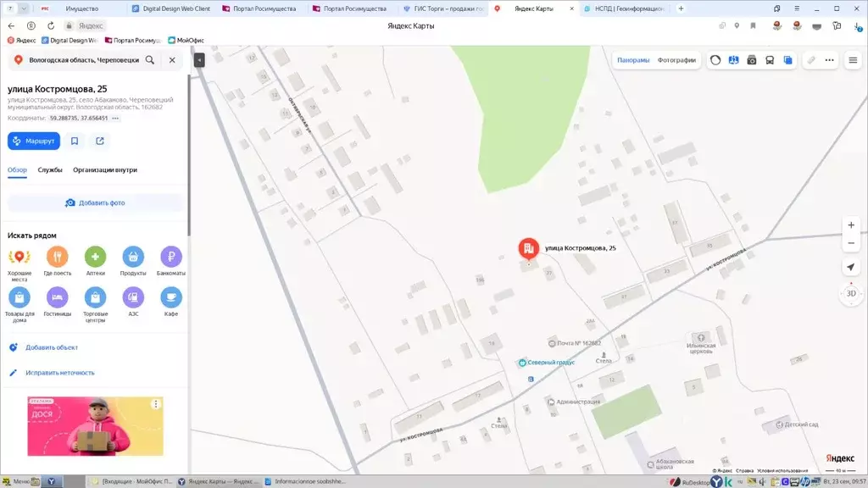
Task: Expand coordinate options via three dots
Action: (x=115, y=119)
